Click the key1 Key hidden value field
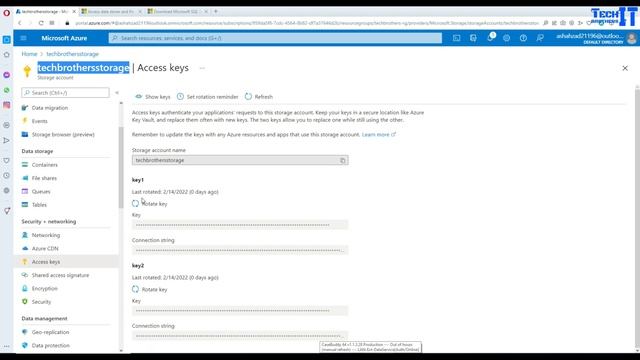The height and width of the screenshot is (360, 640). coord(240,225)
